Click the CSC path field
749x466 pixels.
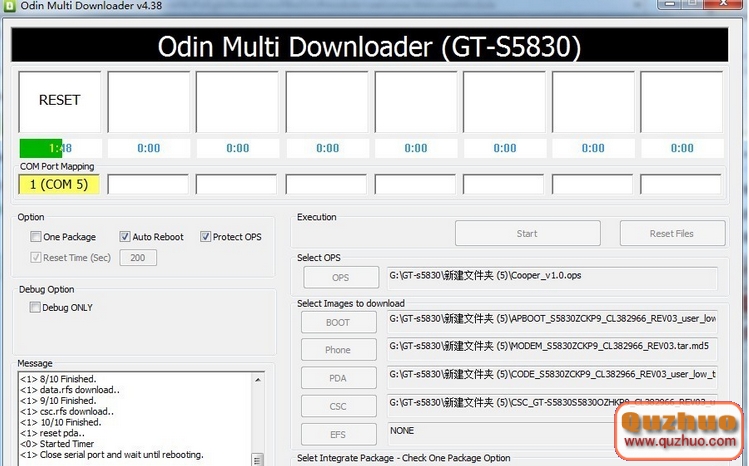tap(552, 406)
